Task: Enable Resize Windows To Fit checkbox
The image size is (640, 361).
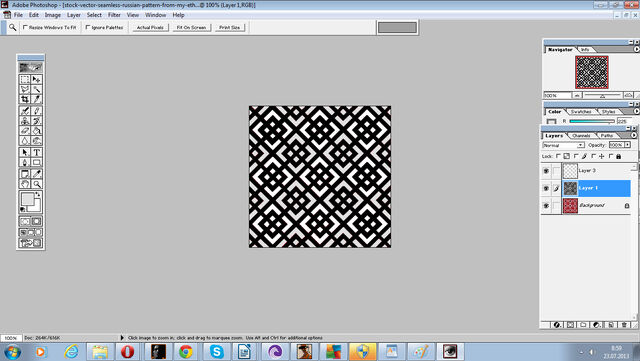Action: click(x=25, y=27)
